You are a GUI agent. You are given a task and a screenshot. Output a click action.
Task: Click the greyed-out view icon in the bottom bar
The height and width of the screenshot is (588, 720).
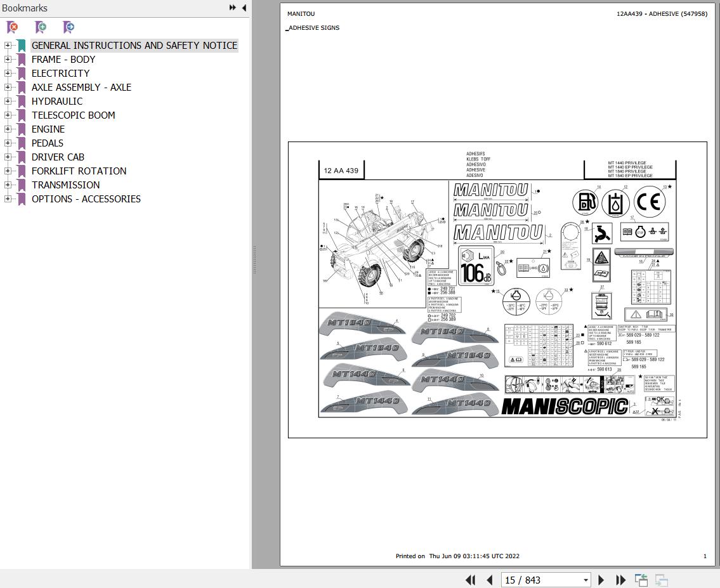pos(661,580)
